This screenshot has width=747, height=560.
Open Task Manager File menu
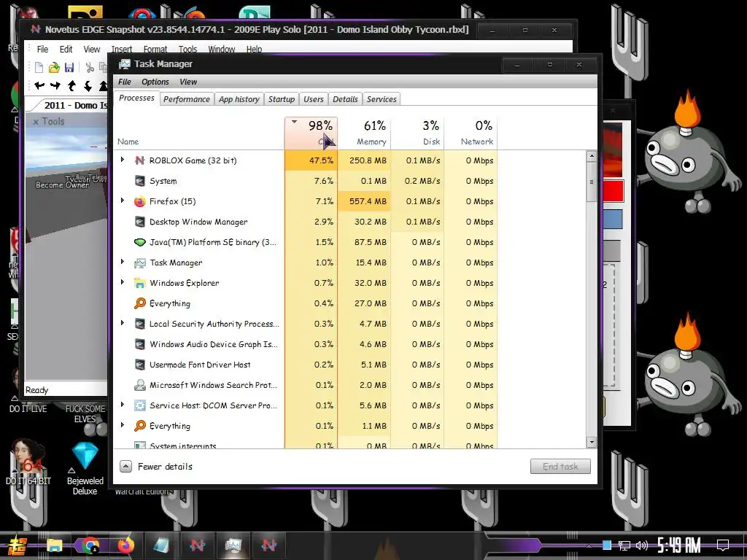pyautogui.click(x=125, y=82)
